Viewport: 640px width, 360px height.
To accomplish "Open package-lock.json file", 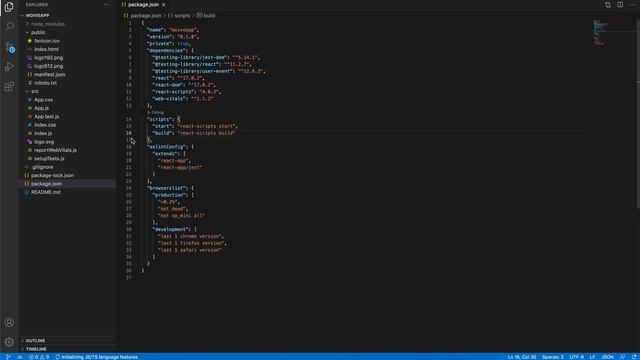I will pos(52,176).
